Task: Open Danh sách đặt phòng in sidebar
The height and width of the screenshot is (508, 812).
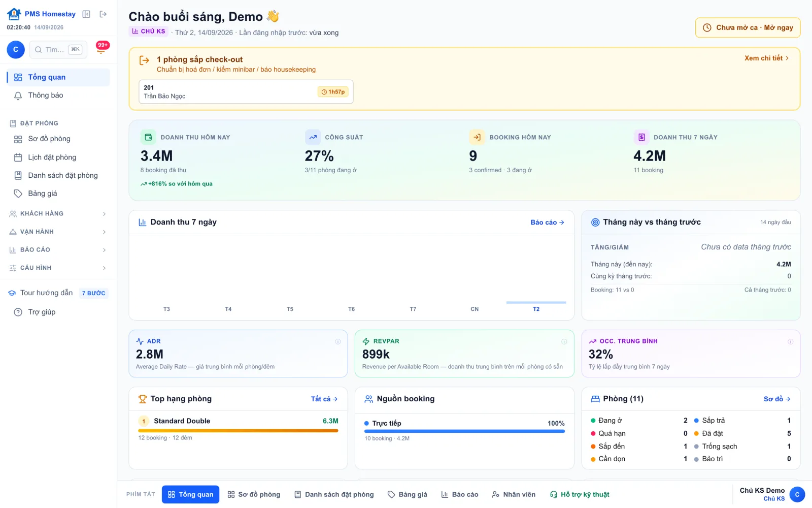Action: pyautogui.click(x=58, y=175)
